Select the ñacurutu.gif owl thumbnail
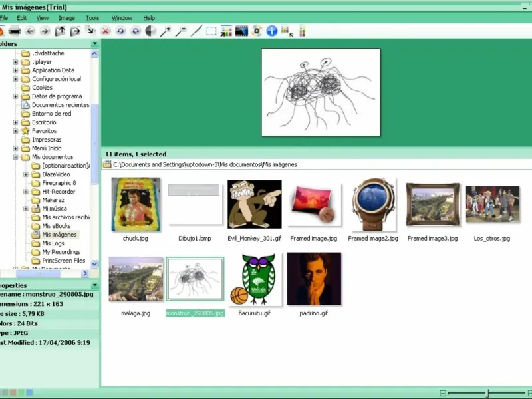The image size is (532, 399). (x=255, y=279)
